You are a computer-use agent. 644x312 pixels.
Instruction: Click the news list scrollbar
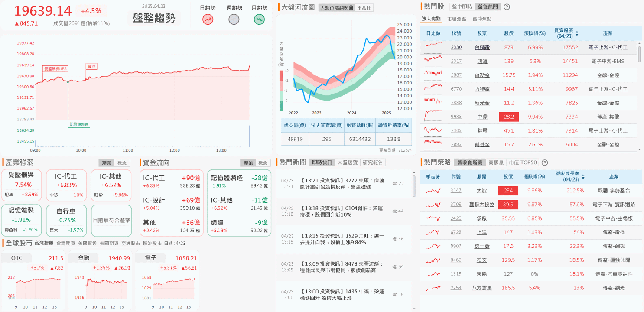coord(414,186)
